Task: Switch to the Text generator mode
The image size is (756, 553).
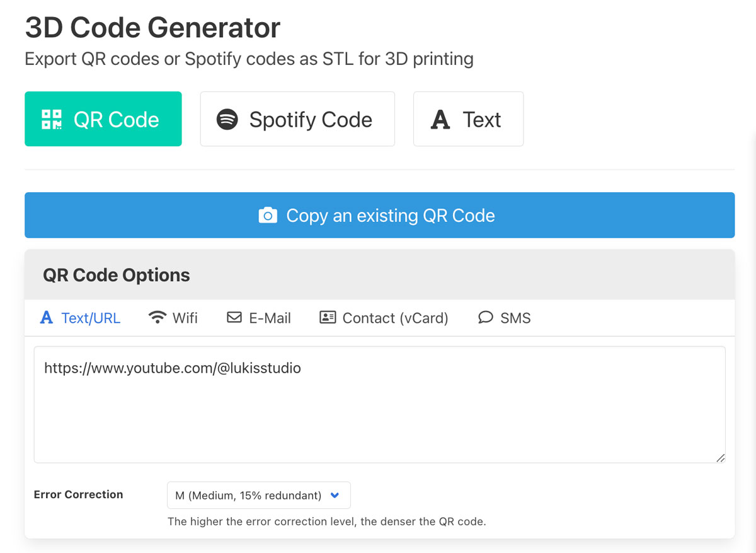Action: (x=468, y=119)
